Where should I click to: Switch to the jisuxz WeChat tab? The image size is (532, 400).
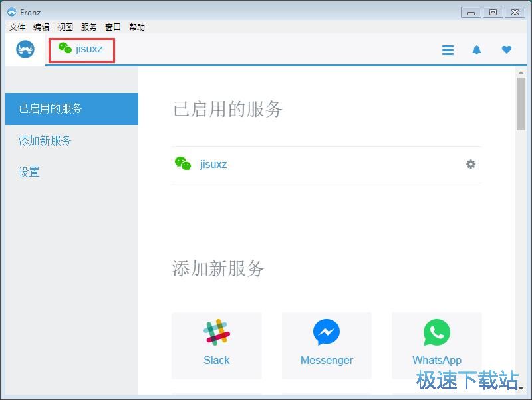[x=81, y=50]
